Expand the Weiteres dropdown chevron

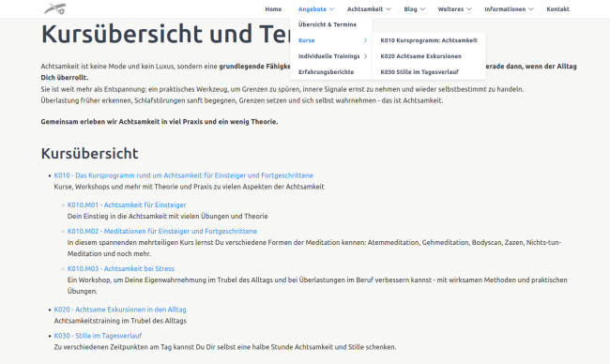pyautogui.click(x=469, y=9)
